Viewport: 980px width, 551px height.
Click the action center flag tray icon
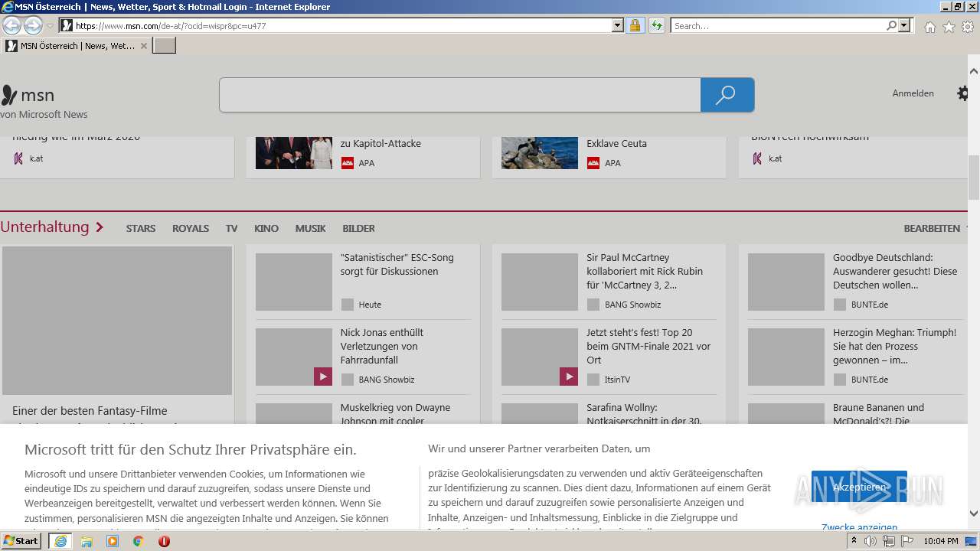[906, 541]
